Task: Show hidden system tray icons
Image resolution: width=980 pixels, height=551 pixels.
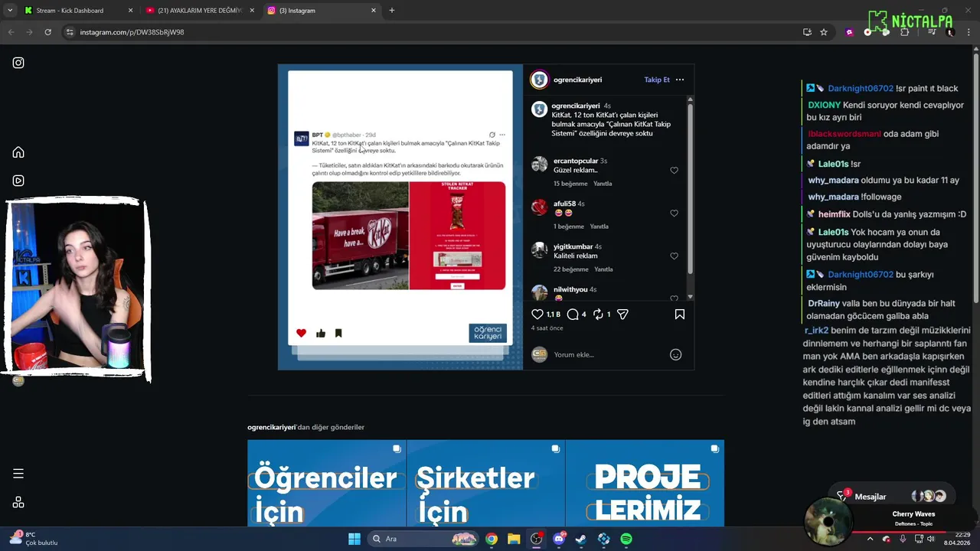Action: point(870,539)
